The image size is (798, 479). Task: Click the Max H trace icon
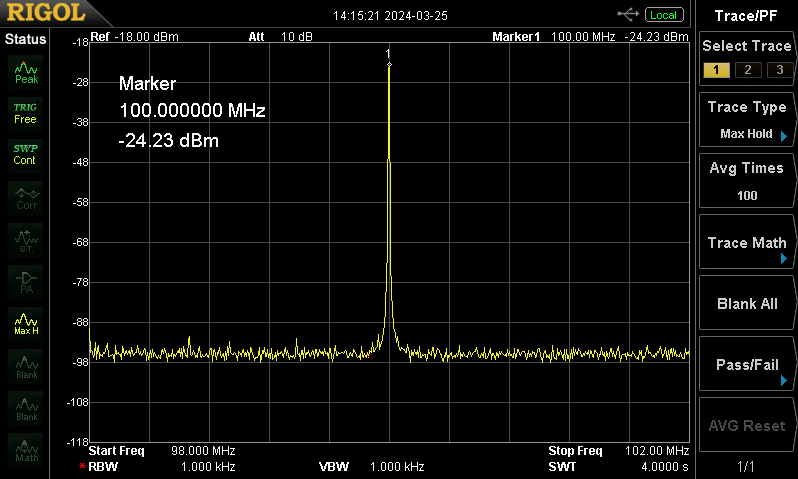[x=26, y=323]
